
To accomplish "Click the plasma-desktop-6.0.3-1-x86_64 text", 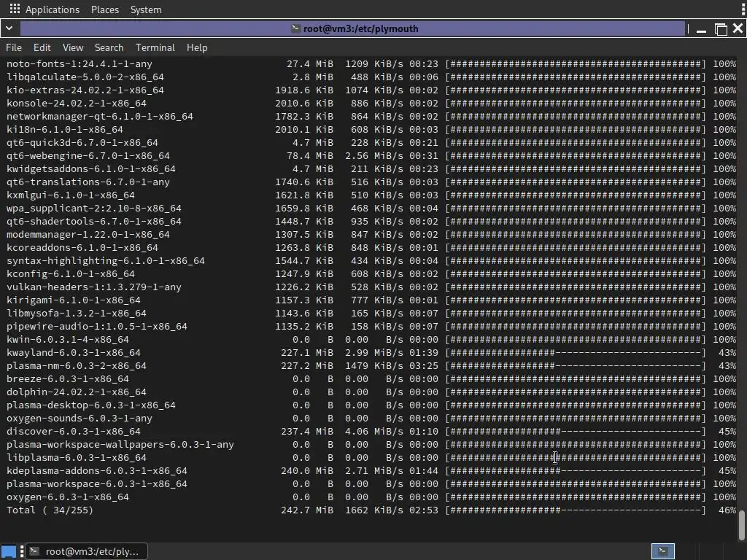I will pyautogui.click(x=91, y=405).
